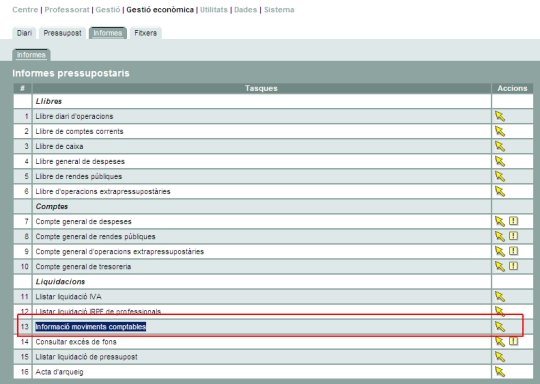Select the Informes sub-tab
The width and height of the screenshot is (540, 384).
[x=31, y=55]
